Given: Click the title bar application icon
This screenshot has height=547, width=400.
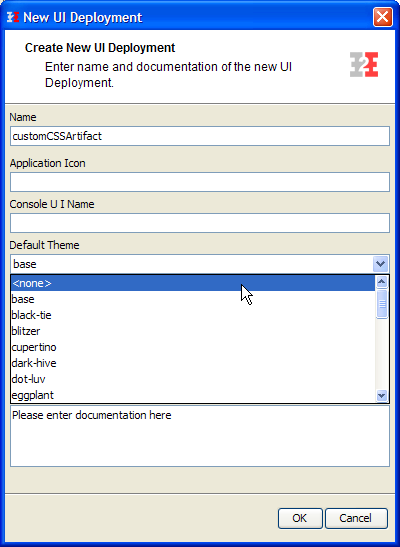Looking at the screenshot, I should pyautogui.click(x=13, y=17).
